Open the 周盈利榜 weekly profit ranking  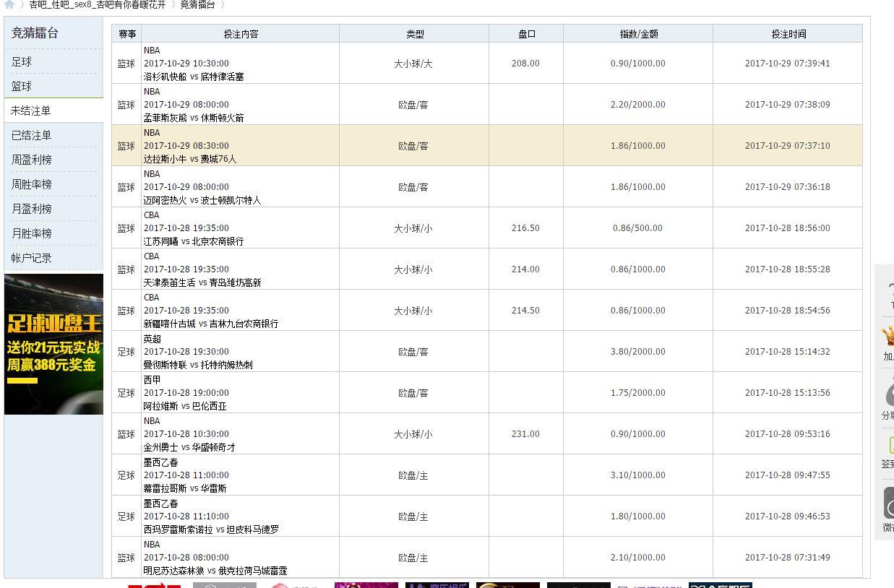point(31,160)
